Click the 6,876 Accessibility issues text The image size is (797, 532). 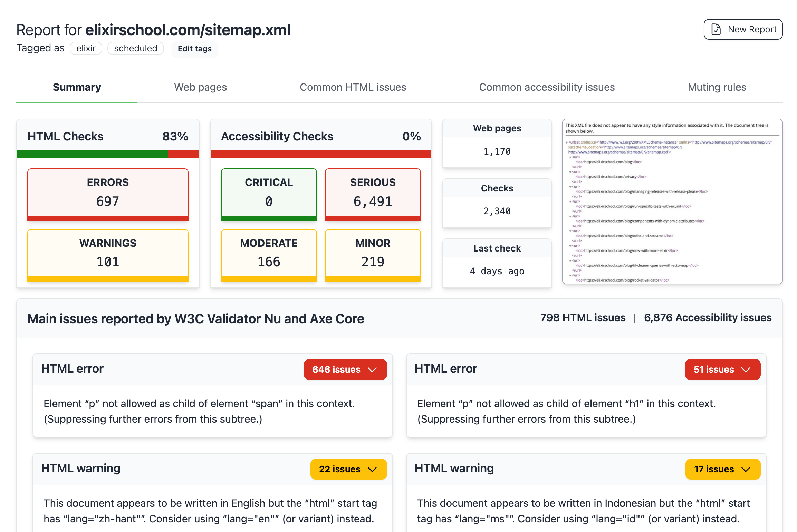pos(708,318)
